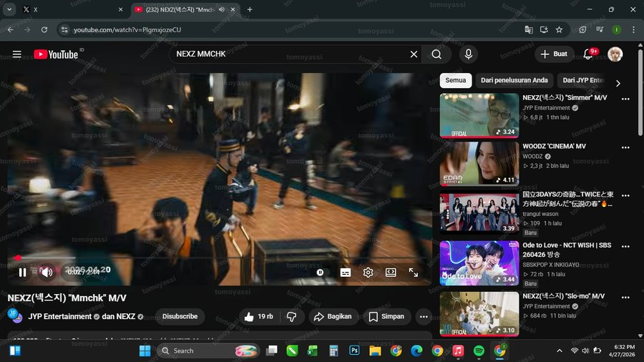Open the Chrome profile I avatar
This screenshot has width=644, height=362.
617,29
